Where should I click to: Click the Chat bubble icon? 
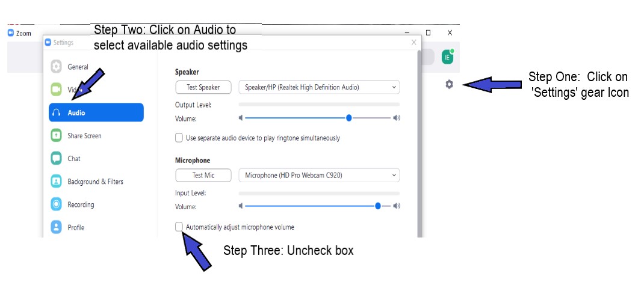57,159
